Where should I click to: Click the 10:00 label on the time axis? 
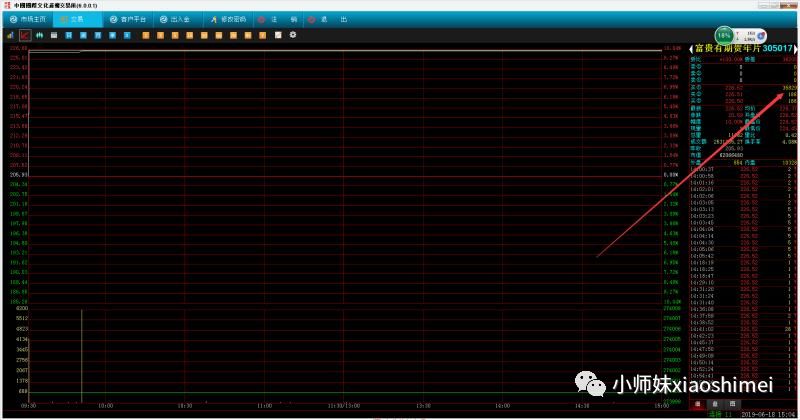pos(105,406)
